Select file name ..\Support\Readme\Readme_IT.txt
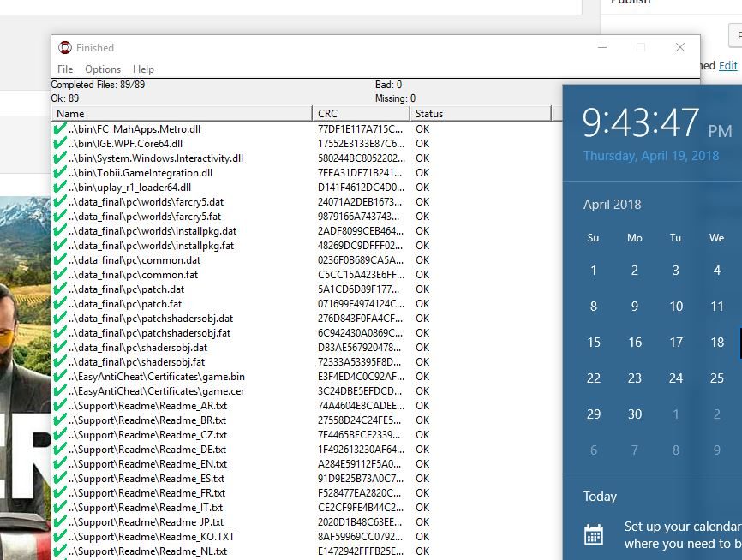The height and width of the screenshot is (560, 742). point(146,508)
